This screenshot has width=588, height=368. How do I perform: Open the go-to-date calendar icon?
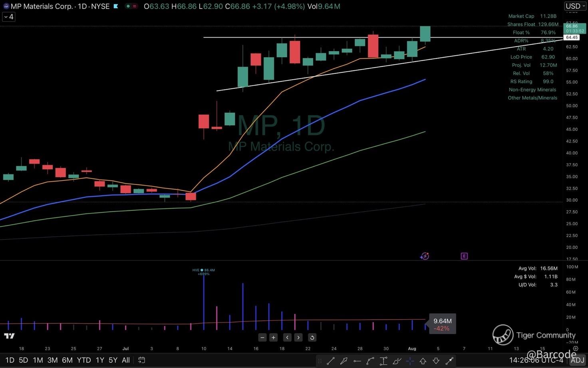(x=141, y=360)
